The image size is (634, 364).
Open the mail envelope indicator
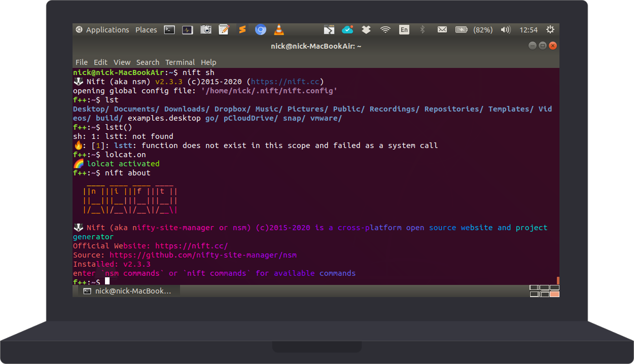pos(442,30)
